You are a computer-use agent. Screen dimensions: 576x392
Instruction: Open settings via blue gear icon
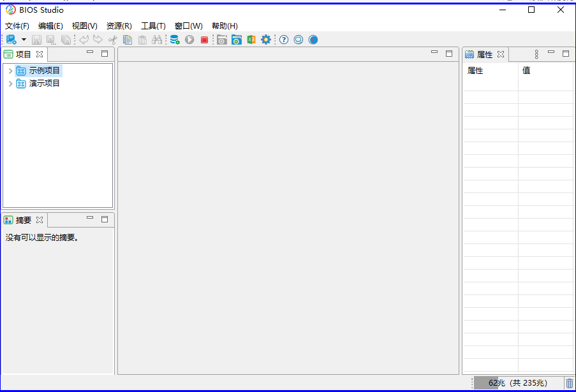(x=266, y=40)
